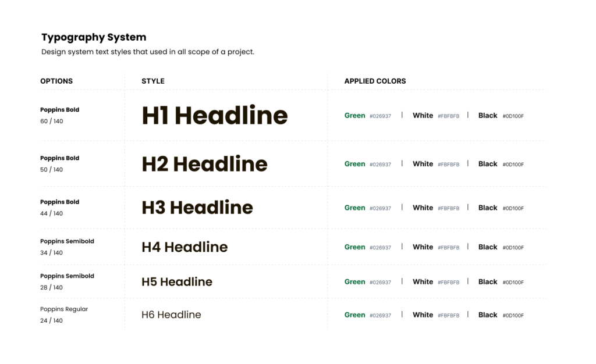Choose the Black label in the H6 row
This screenshot has height=364, width=596.
488,315
